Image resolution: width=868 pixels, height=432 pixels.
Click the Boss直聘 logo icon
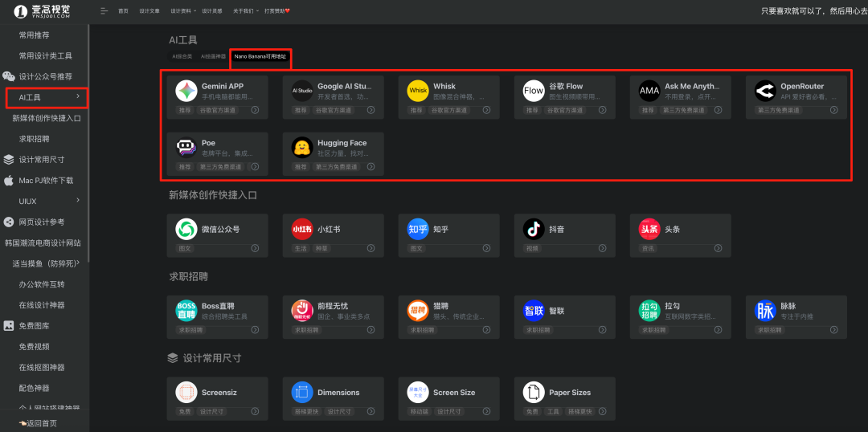click(x=186, y=310)
